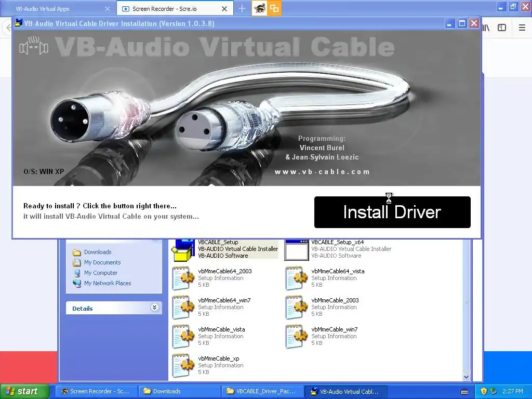Image resolution: width=532 pixels, height=399 pixels.
Task: Select vbMmeCable_win7 setup file icon
Action: click(x=297, y=336)
